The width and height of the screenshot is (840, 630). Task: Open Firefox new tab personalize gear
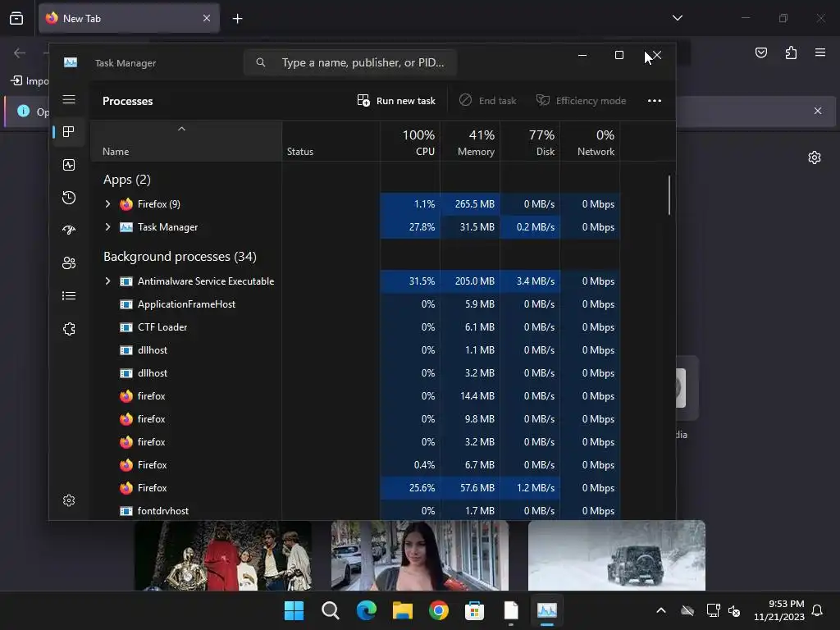click(x=815, y=157)
